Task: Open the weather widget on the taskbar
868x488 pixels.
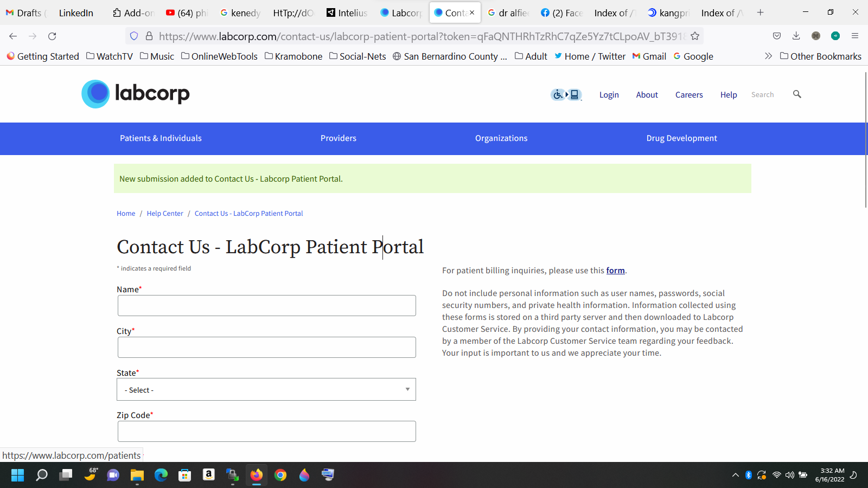Action: tap(91, 475)
